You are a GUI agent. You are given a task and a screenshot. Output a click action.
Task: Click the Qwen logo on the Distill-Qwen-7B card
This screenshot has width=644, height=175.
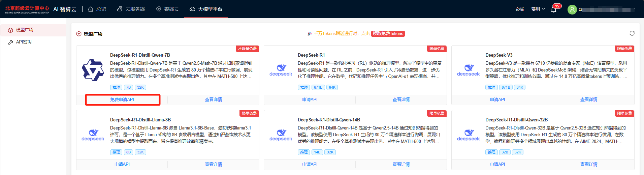point(93,70)
